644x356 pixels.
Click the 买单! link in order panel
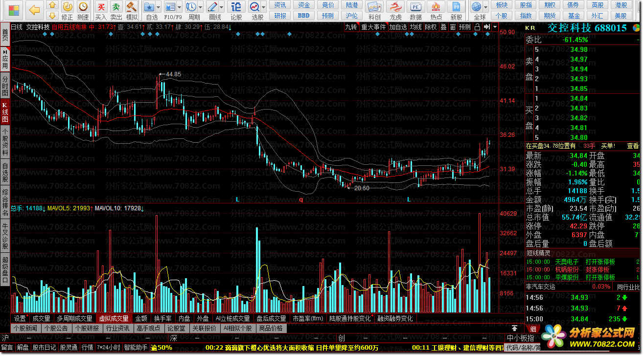pos(608,146)
